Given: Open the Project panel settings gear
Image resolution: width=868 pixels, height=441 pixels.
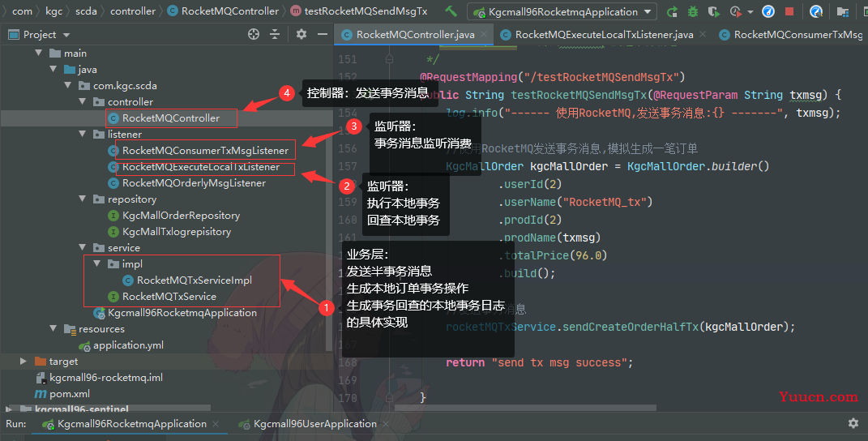Looking at the screenshot, I should tap(301, 34).
